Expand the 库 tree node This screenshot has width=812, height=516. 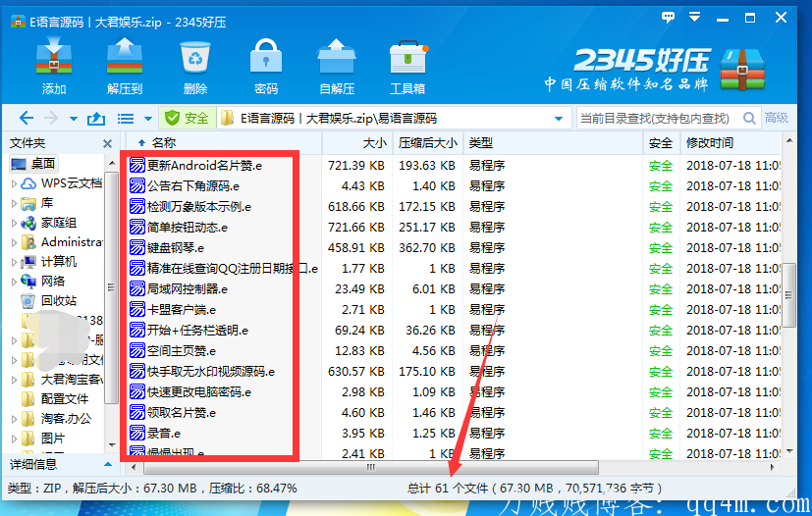(14, 203)
